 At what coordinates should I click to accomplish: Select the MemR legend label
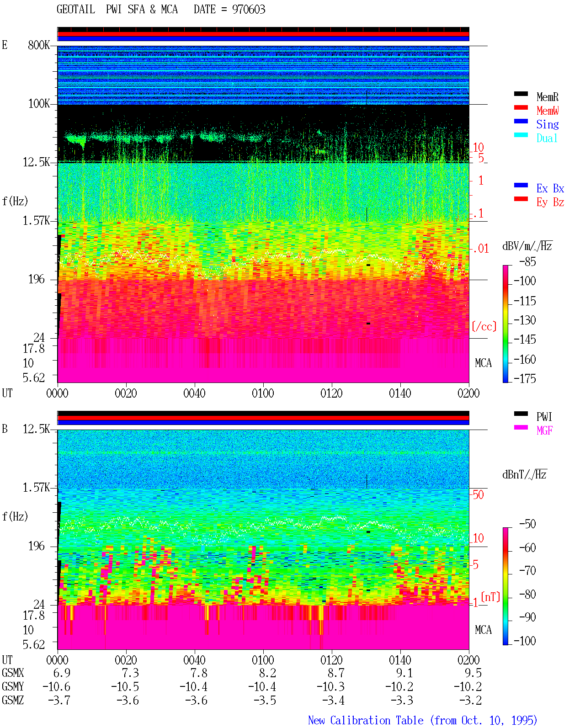(x=547, y=97)
